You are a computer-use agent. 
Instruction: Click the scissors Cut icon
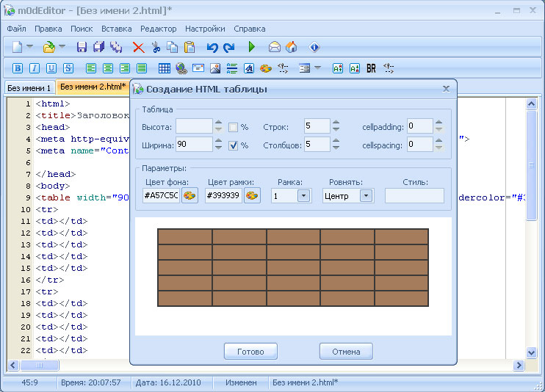tap(156, 47)
